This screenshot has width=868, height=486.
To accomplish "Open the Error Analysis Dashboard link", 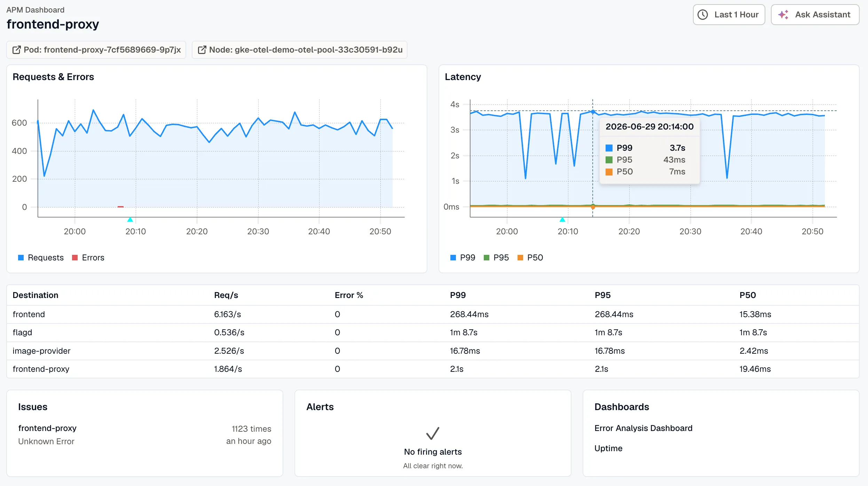I will [x=643, y=428].
